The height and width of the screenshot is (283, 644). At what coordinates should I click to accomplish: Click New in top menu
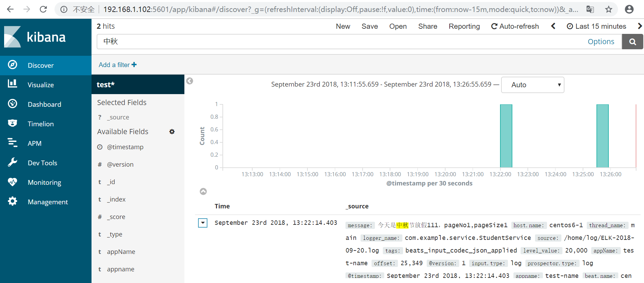pyautogui.click(x=343, y=26)
